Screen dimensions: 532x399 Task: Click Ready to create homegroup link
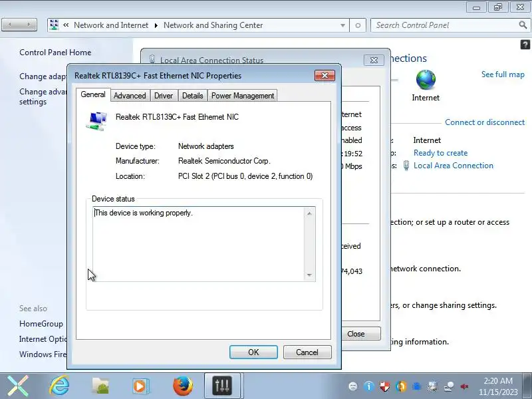tap(440, 153)
